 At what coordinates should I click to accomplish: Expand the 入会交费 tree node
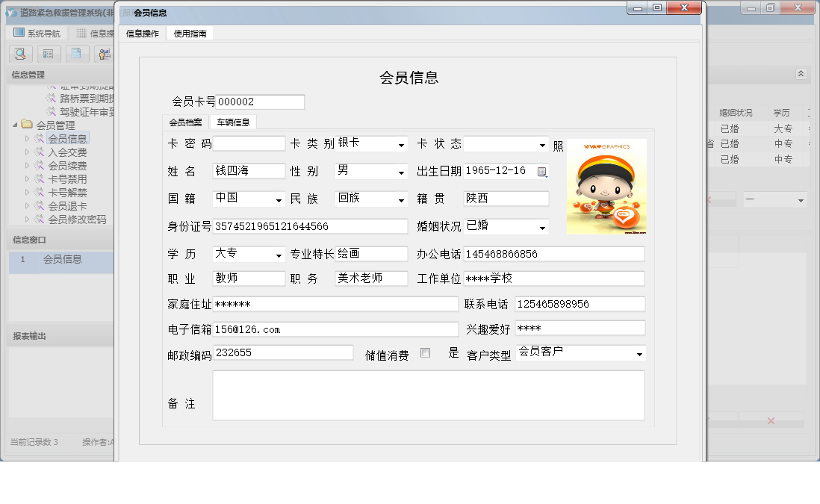click(27, 152)
